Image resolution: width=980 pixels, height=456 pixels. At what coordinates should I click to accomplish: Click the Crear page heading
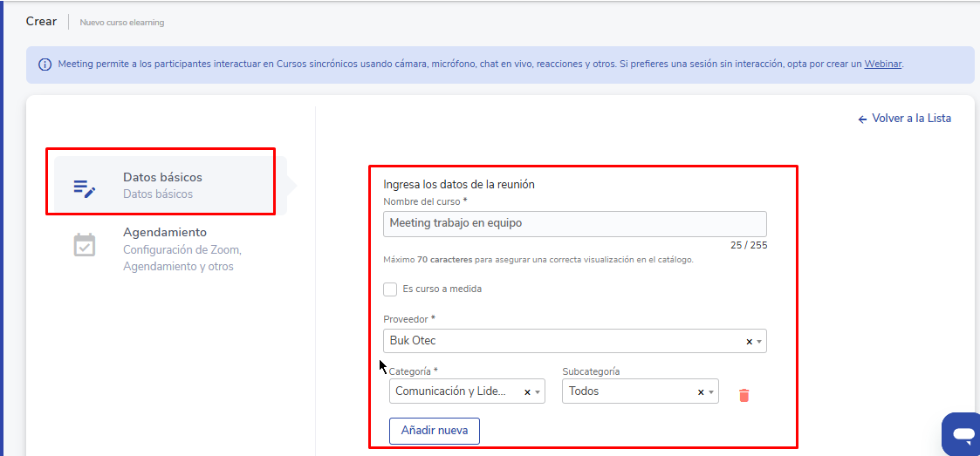pos(41,21)
